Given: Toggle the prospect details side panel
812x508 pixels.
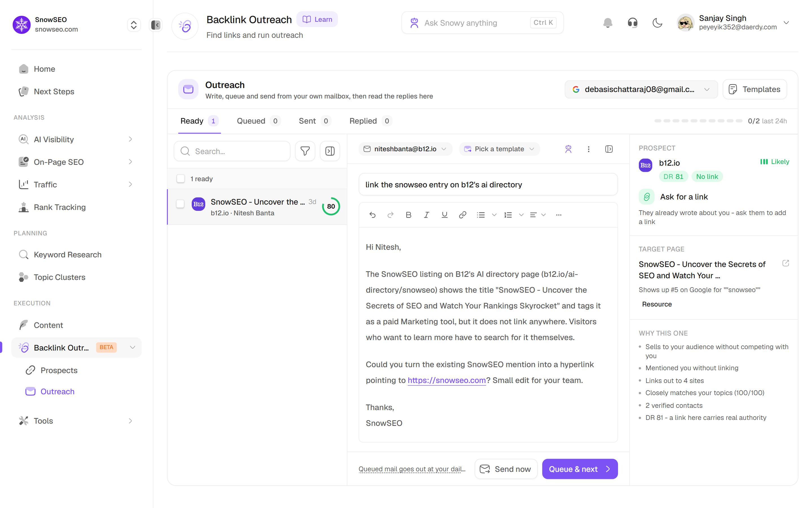Looking at the screenshot, I should [x=609, y=149].
